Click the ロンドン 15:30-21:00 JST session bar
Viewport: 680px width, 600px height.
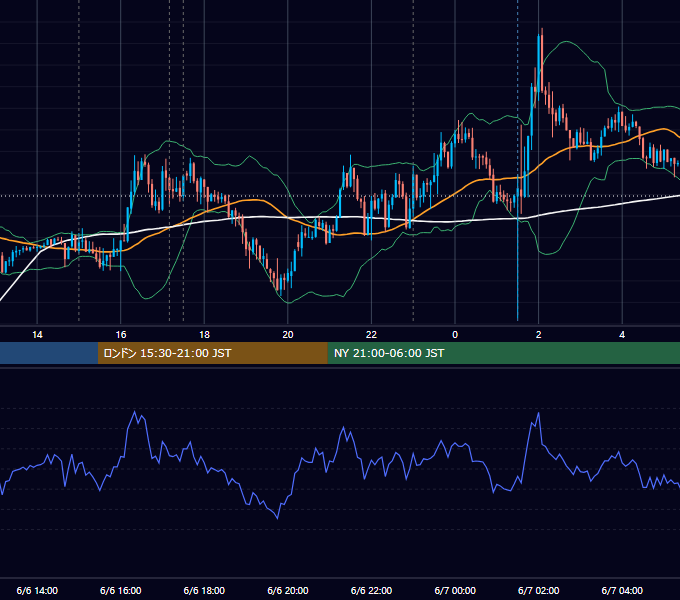tap(212, 353)
